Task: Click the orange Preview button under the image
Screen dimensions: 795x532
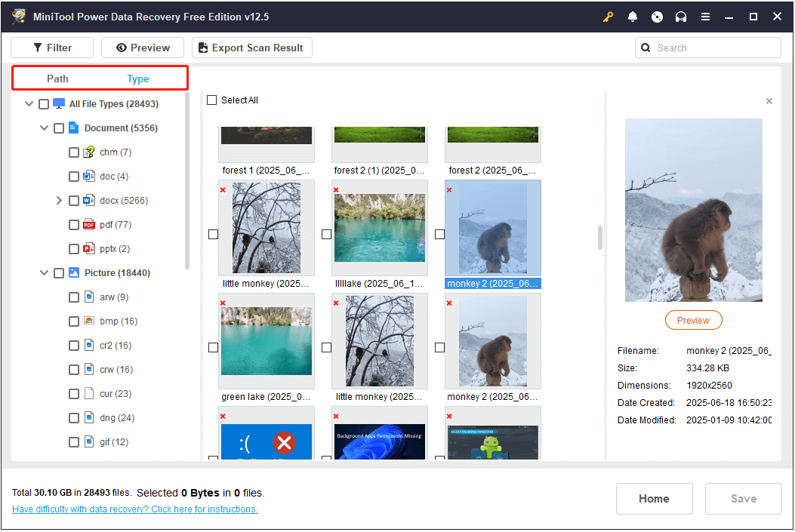Action: [693, 320]
